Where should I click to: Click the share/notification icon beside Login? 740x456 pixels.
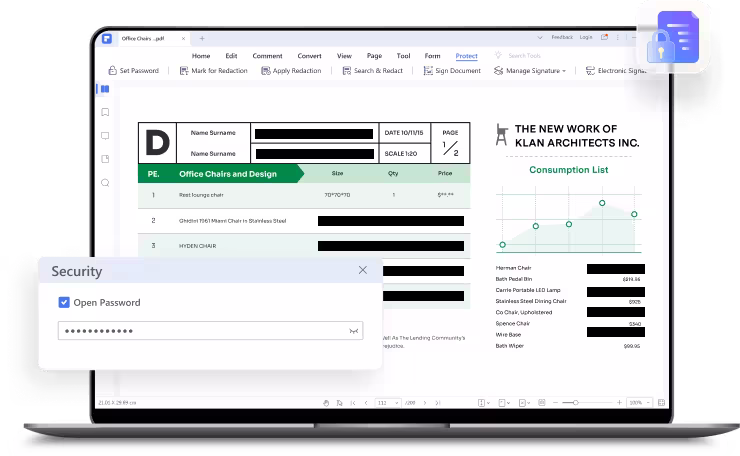coord(604,37)
